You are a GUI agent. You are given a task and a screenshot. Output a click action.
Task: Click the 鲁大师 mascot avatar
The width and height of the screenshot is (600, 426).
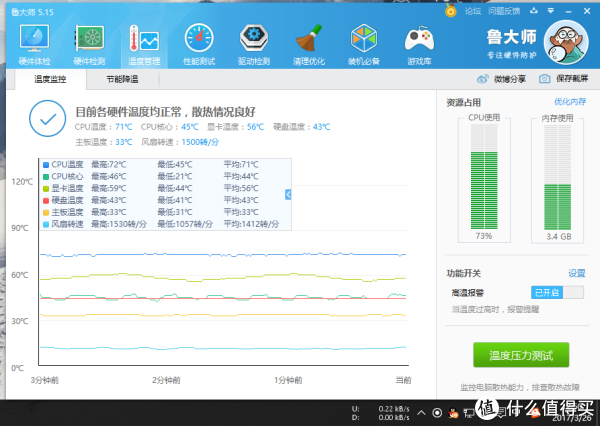point(566,42)
